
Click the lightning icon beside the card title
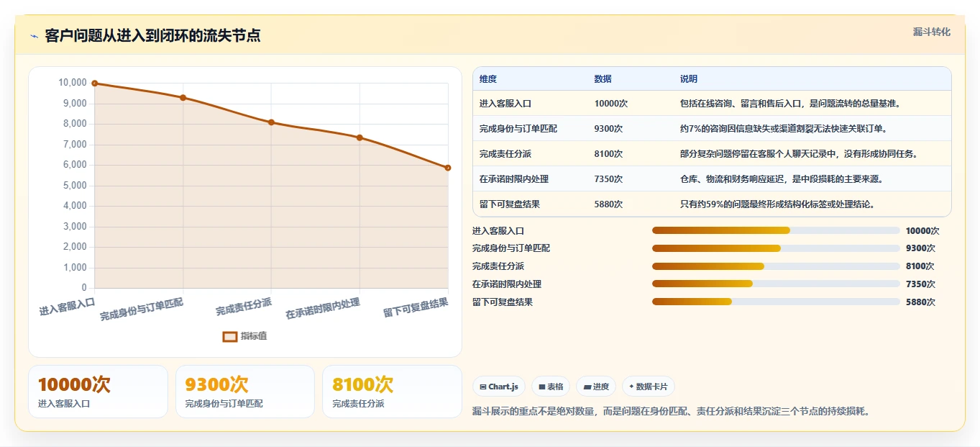(x=34, y=36)
